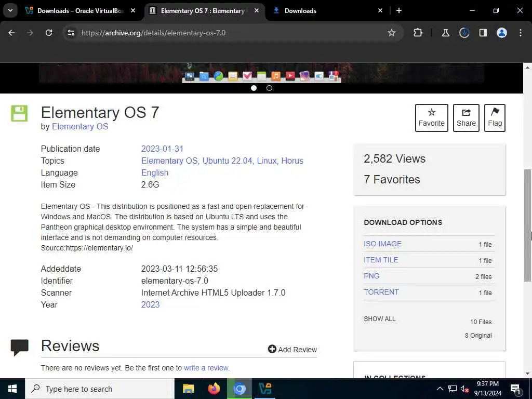Close the Elementary OS 7 tab
This screenshot has width=532, height=399.
(257, 10)
